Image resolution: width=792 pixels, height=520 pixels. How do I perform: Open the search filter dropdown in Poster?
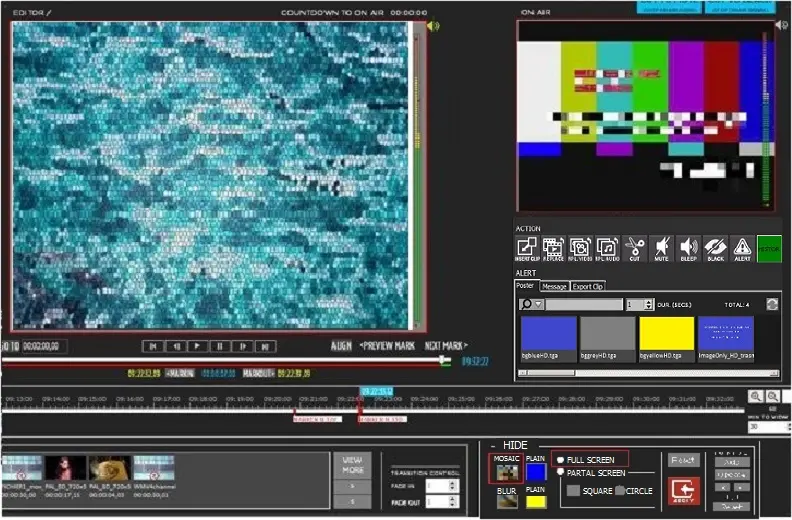click(x=539, y=304)
